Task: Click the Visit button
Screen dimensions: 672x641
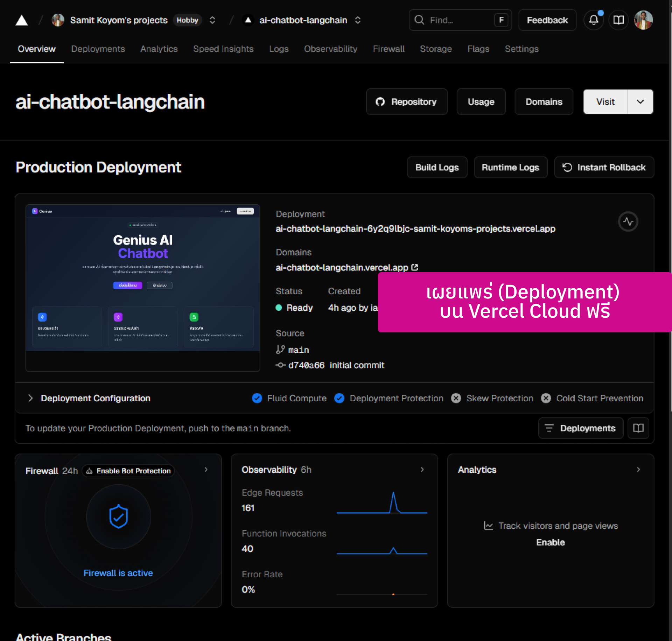Action: (605, 101)
